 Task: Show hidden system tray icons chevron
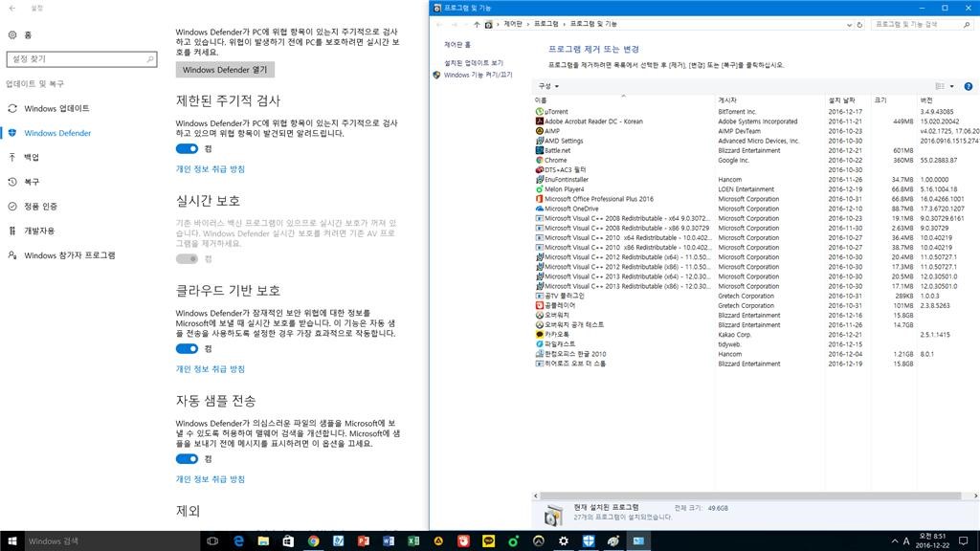tap(895, 541)
